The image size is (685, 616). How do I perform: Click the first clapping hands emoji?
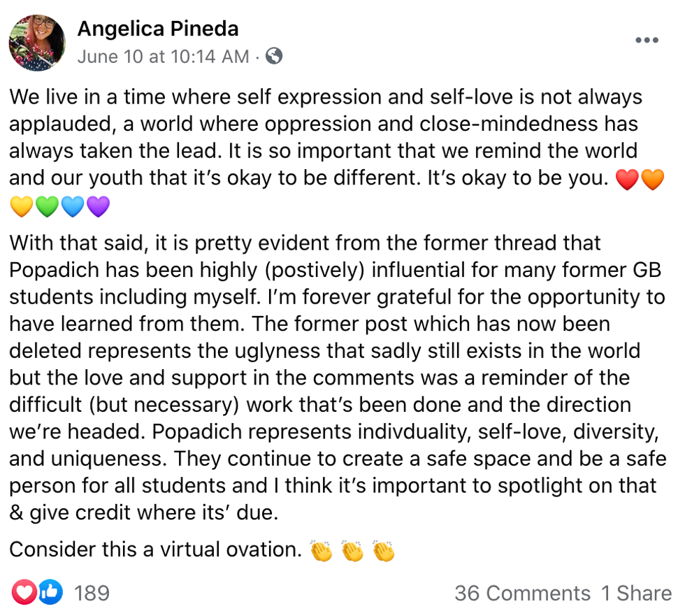322,552
